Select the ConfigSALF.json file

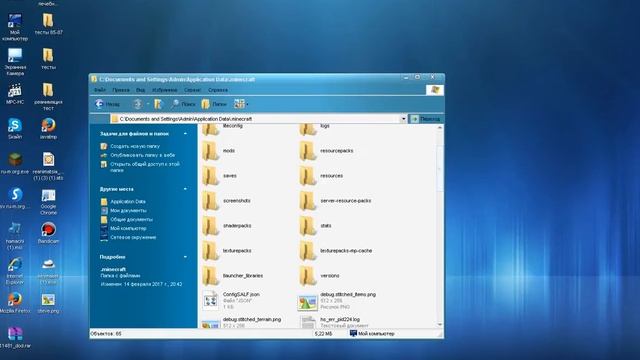(231, 300)
